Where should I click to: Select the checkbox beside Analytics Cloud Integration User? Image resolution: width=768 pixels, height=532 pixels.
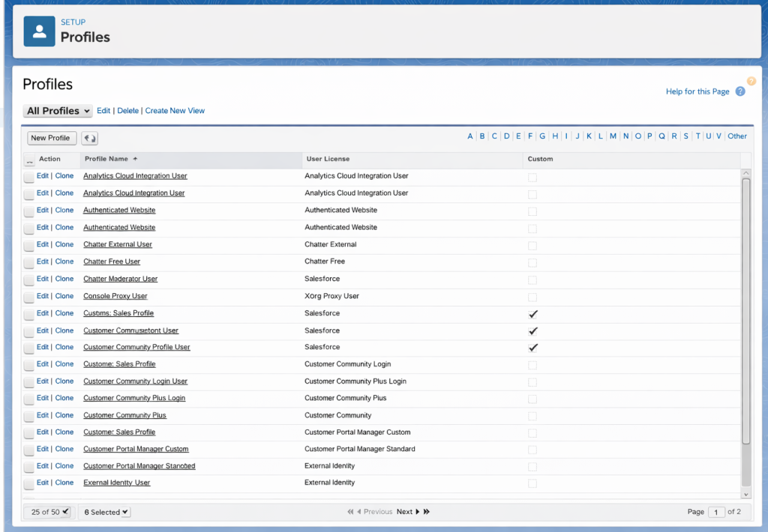click(x=28, y=175)
